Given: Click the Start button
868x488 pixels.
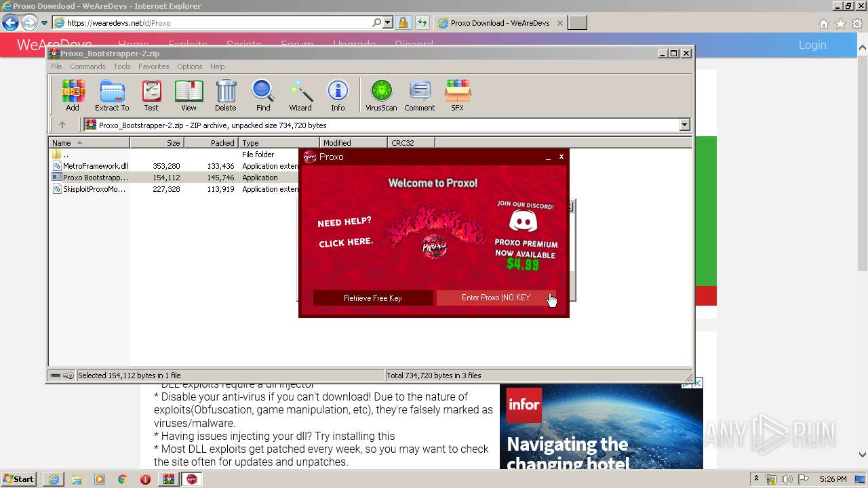Looking at the screenshot, I should pyautogui.click(x=19, y=479).
